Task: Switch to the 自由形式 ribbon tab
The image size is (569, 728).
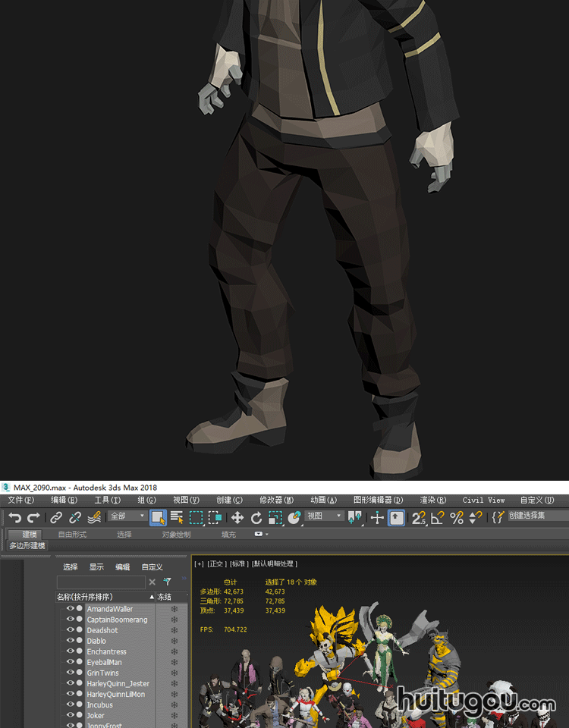Action: click(x=72, y=535)
